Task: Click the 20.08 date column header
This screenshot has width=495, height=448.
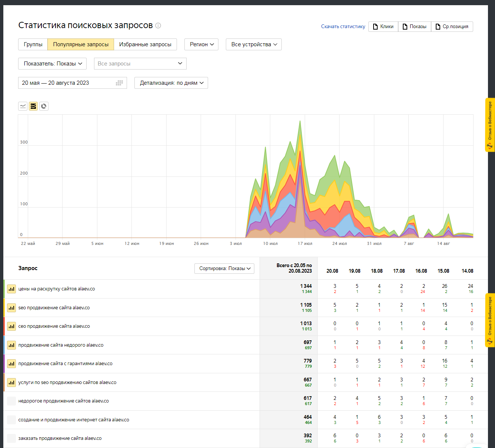Action: coord(332,271)
